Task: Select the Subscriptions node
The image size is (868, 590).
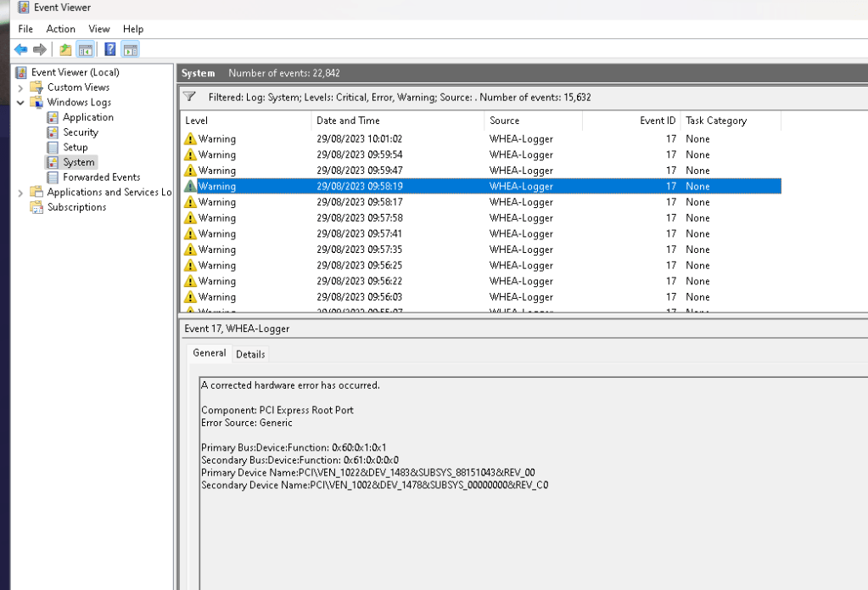Action: click(x=77, y=207)
